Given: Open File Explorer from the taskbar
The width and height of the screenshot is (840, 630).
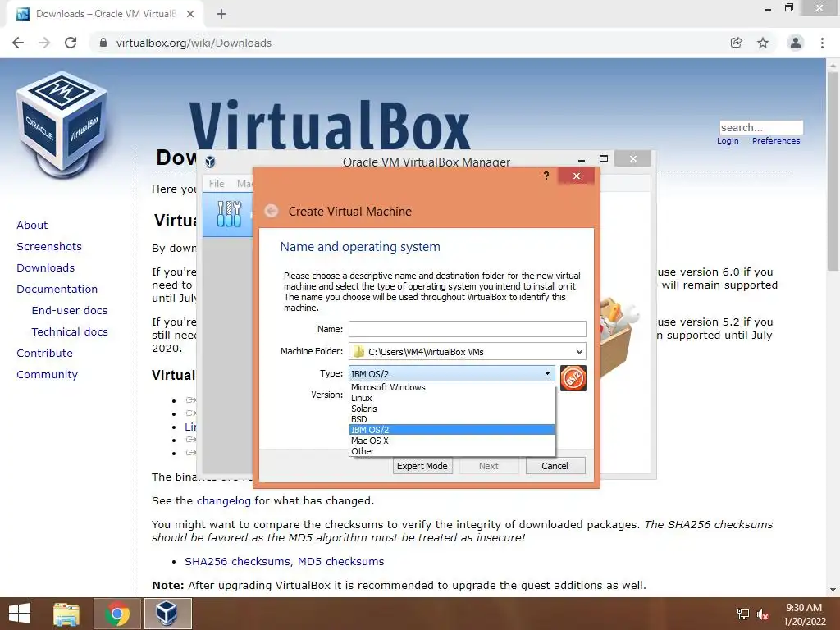Looking at the screenshot, I should [66, 614].
